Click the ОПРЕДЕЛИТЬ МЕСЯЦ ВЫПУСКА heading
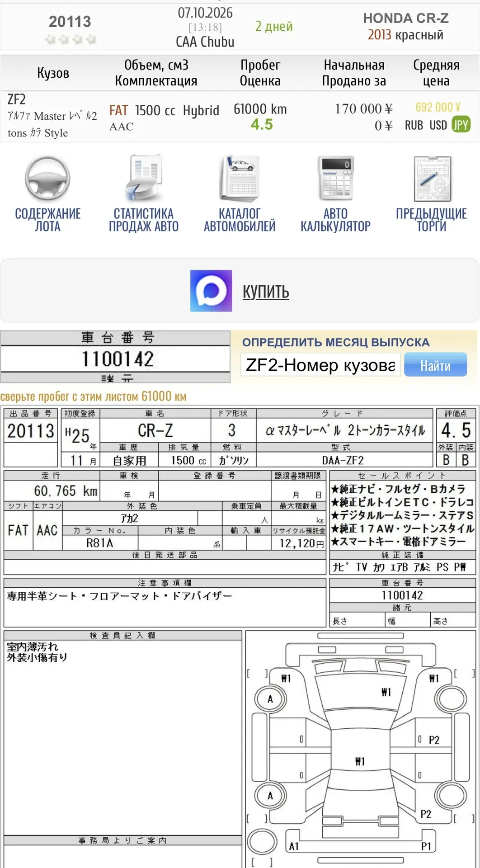 click(x=336, y=342)
